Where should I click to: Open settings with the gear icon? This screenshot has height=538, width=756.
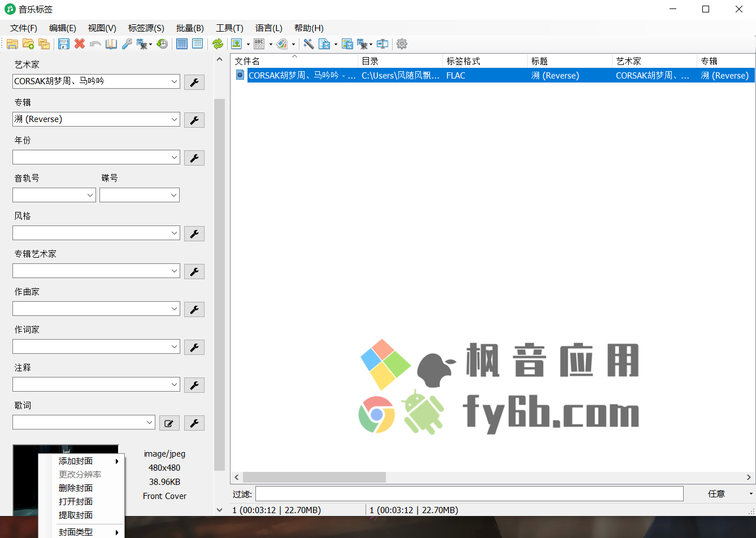pos(402,44)
